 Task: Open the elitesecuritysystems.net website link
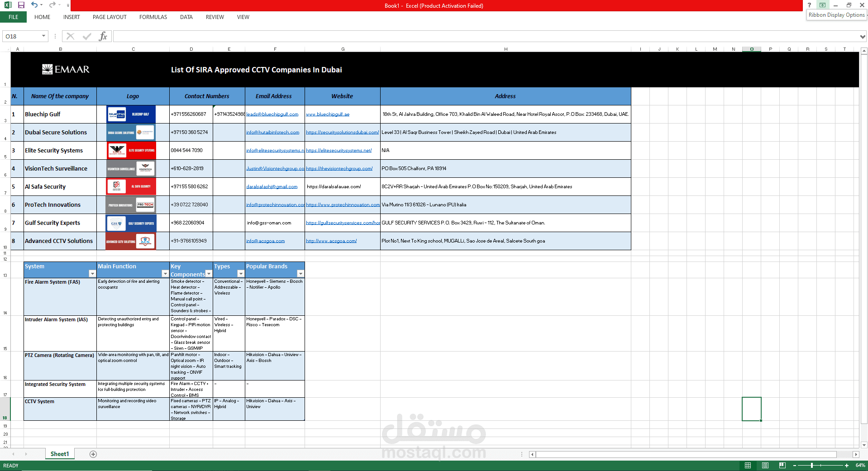(339, 151)
